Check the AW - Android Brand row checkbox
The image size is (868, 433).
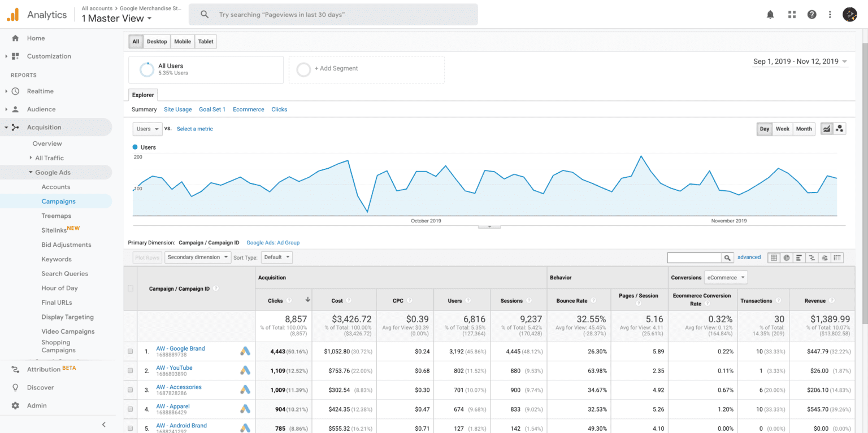point(131,428)
